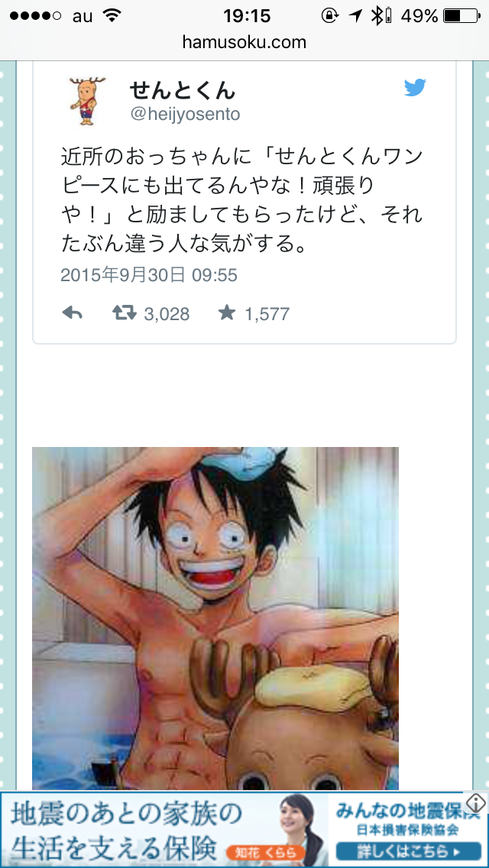
Task: Tap the 詳しくはこちら ad button
Action: point(408,850)
